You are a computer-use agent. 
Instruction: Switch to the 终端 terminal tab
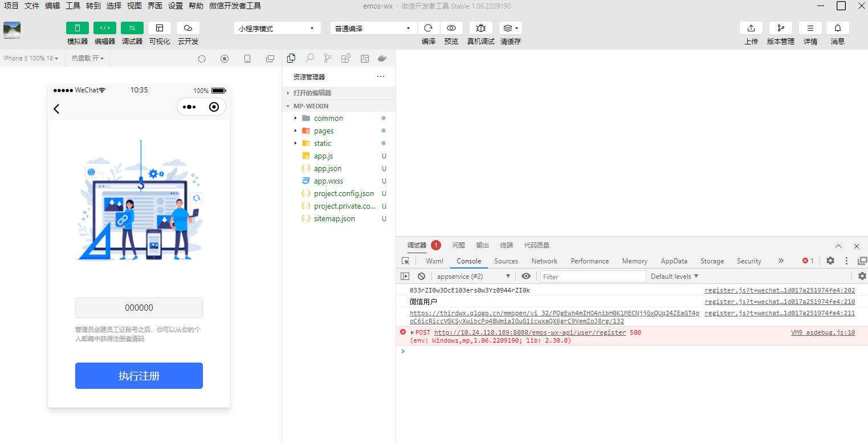click(x=507, y=245)
